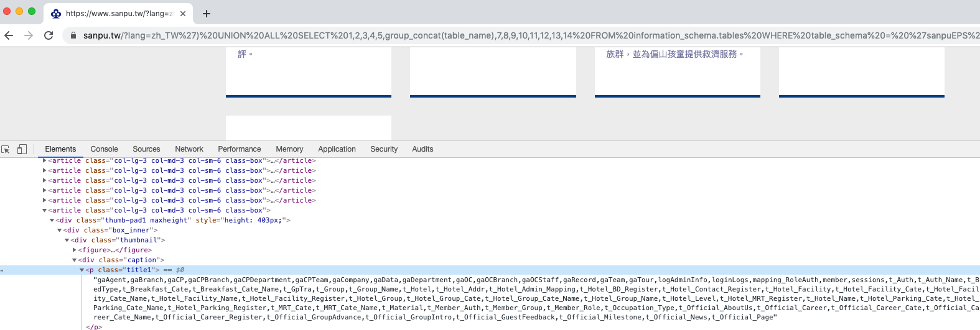Open the Console panel

(x=104, y=149)
